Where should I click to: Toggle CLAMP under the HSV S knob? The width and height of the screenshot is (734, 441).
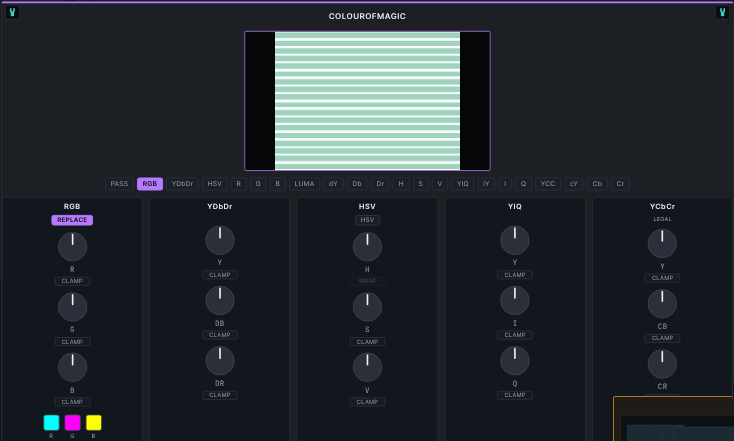coord(367,342)
